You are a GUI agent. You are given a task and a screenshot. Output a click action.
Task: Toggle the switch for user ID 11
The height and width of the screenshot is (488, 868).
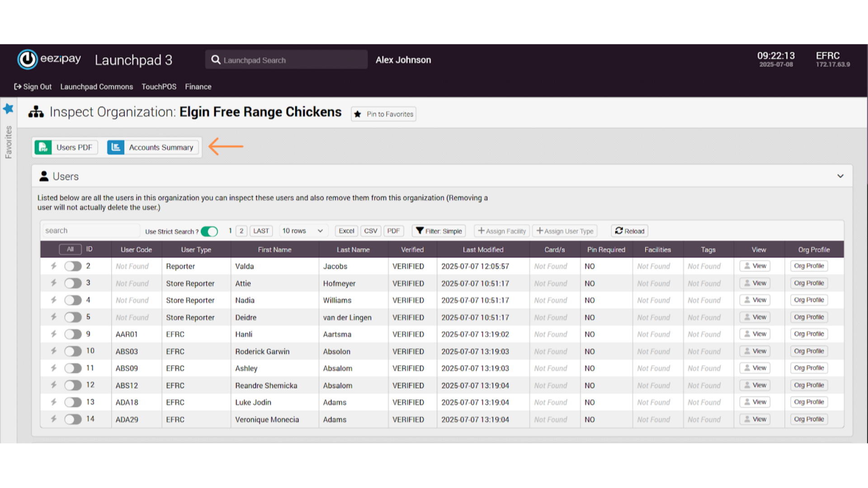73,368
